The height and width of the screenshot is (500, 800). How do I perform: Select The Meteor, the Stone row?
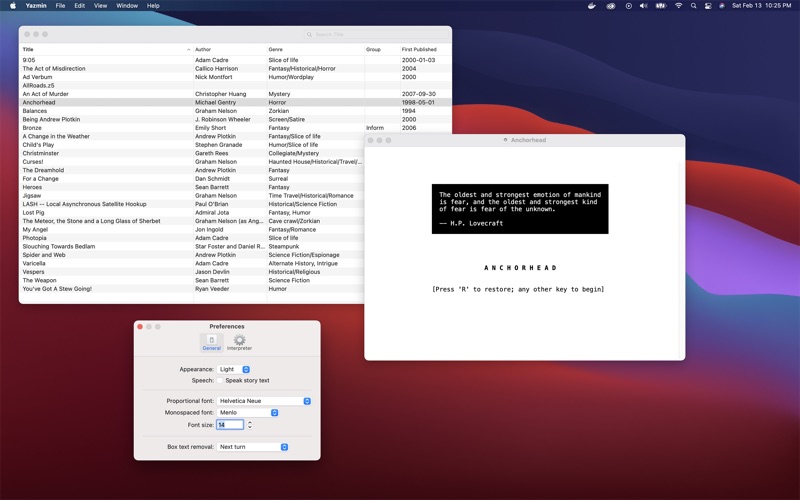192,221
